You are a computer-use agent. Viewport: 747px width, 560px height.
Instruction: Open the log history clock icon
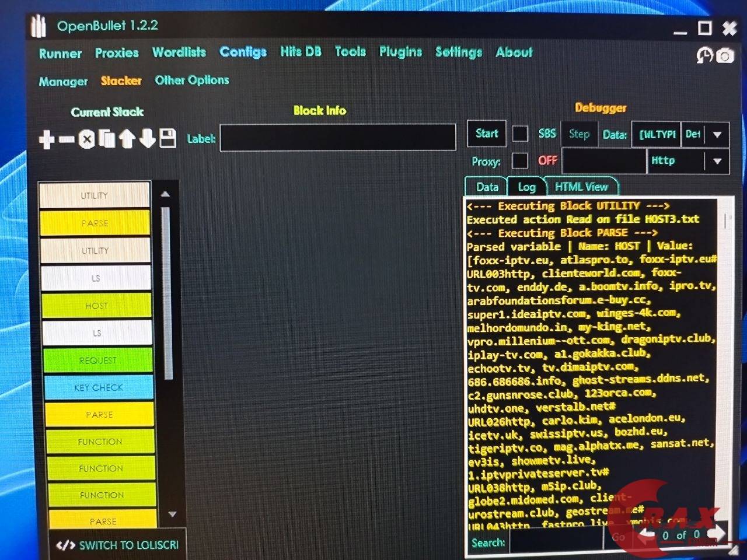tap(704, 55)
